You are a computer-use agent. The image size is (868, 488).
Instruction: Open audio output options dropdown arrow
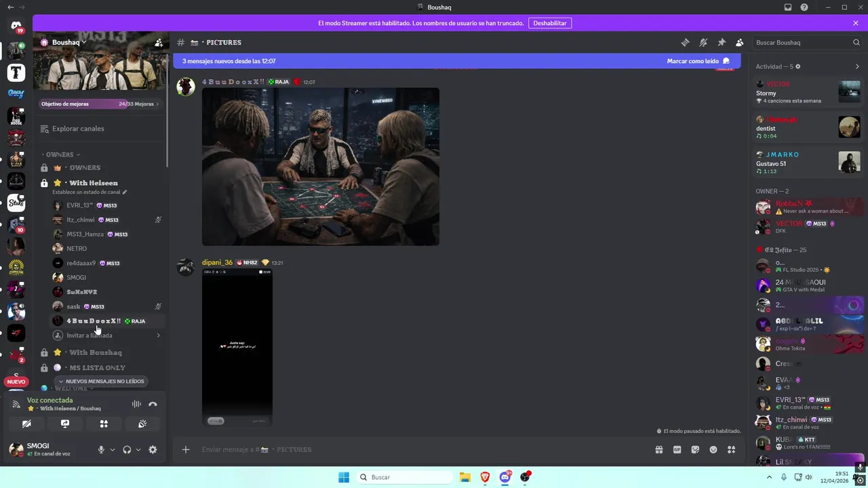tap(138, 449)
